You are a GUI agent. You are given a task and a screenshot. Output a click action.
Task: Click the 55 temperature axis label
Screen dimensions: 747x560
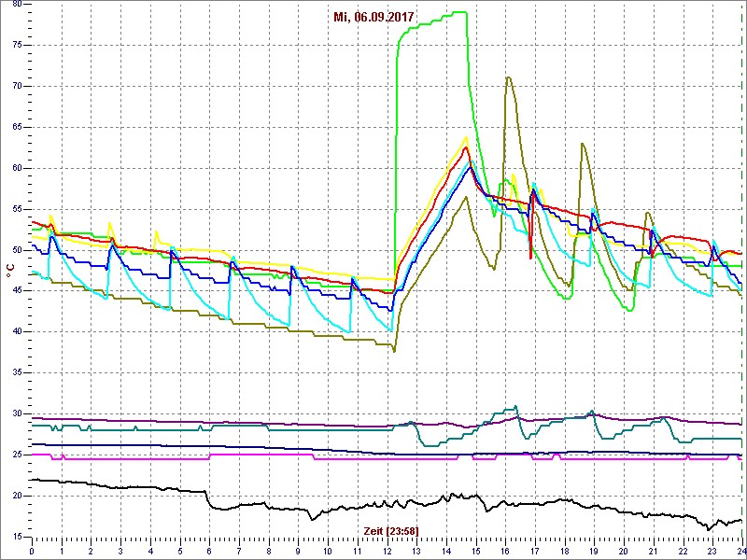(15, 209)
